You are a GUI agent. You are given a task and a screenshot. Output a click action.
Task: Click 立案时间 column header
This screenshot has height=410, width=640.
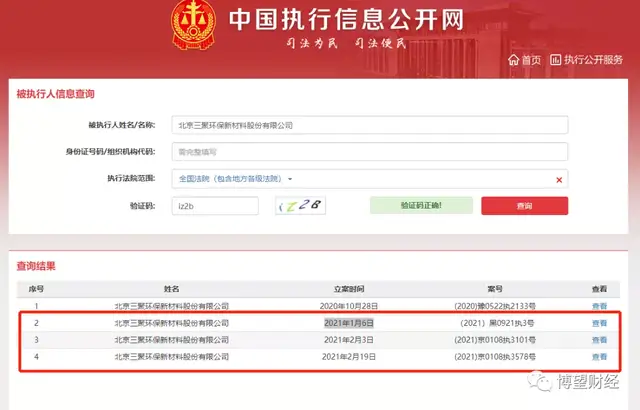point(349,289)
